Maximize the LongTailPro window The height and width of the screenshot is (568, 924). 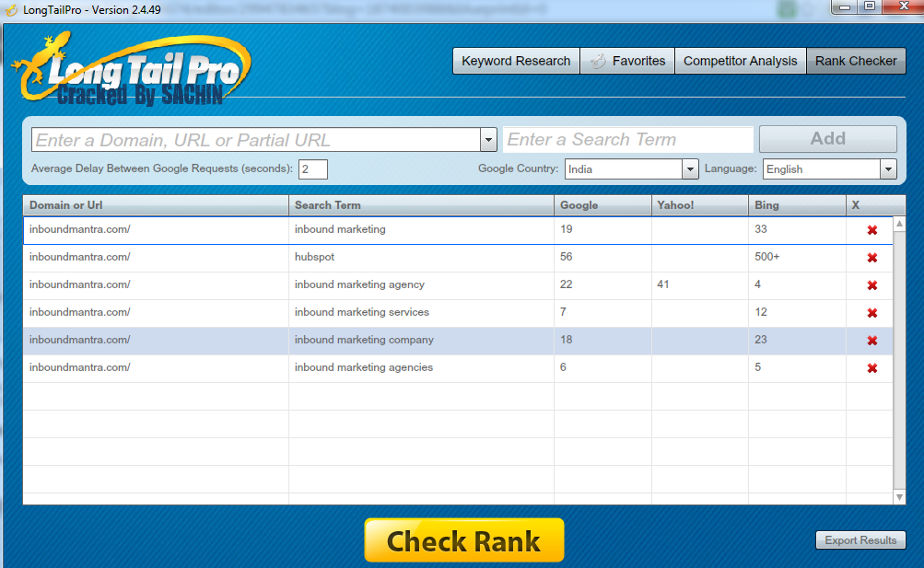(870, 6)
